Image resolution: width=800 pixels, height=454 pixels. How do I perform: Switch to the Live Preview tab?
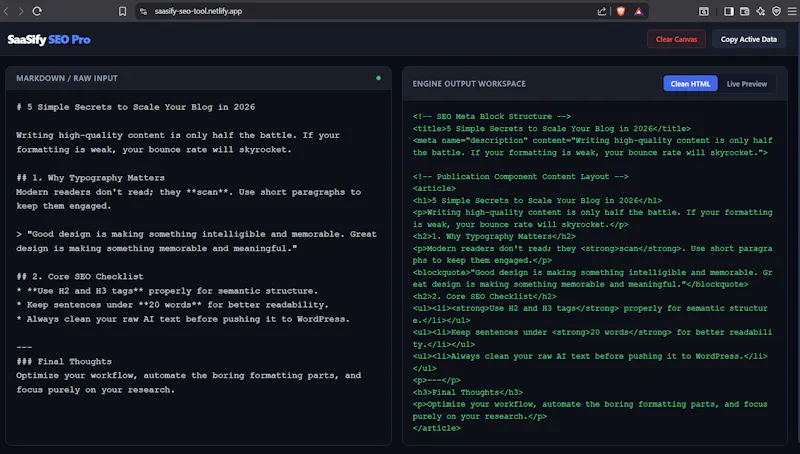click(x=746, y=84)
